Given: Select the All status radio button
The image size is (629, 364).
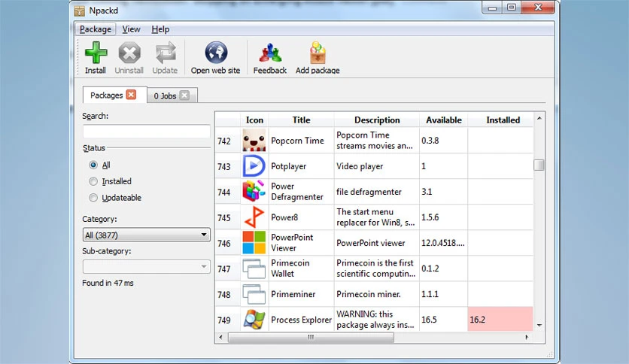Looking at the screenshot, I should pyautogui.click(x=93, y=165).
